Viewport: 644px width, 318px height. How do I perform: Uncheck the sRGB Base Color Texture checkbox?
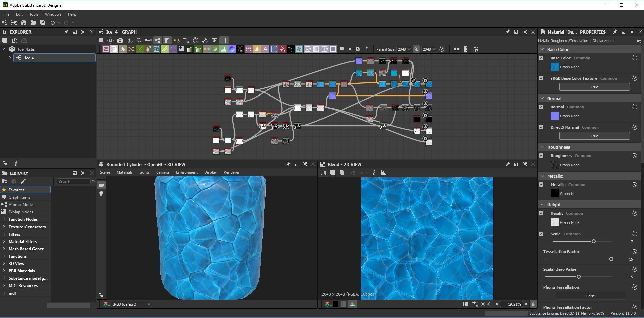541,78
